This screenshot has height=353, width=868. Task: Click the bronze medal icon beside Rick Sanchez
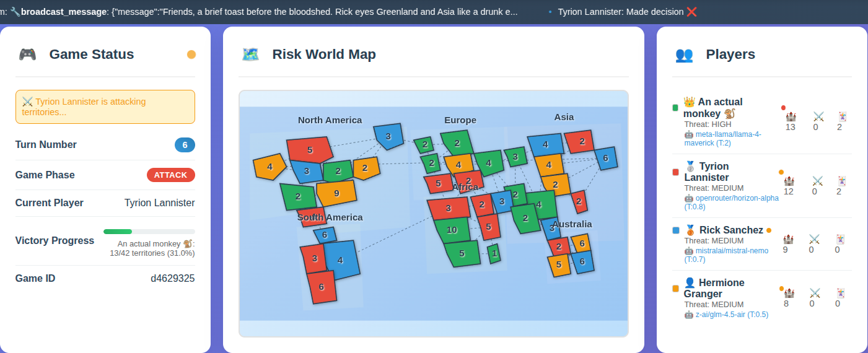pos(690,230)
